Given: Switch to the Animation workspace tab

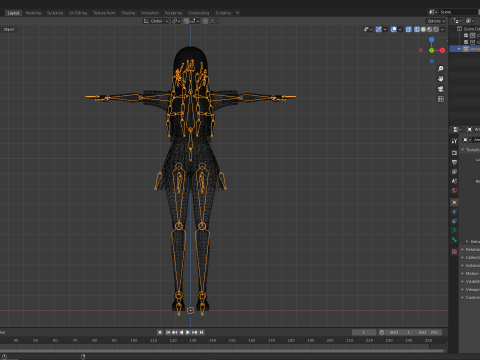Looking at the screenshot, I should 150,13.
